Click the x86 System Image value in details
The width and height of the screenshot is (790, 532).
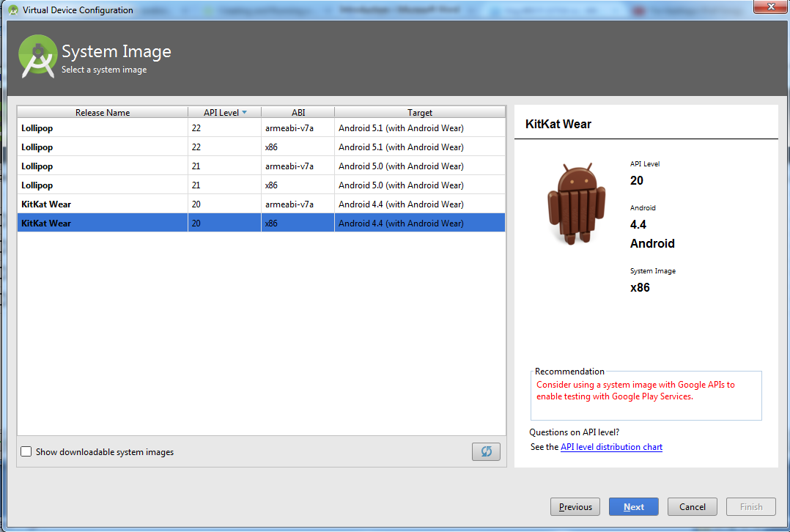[x=640, y=288]
